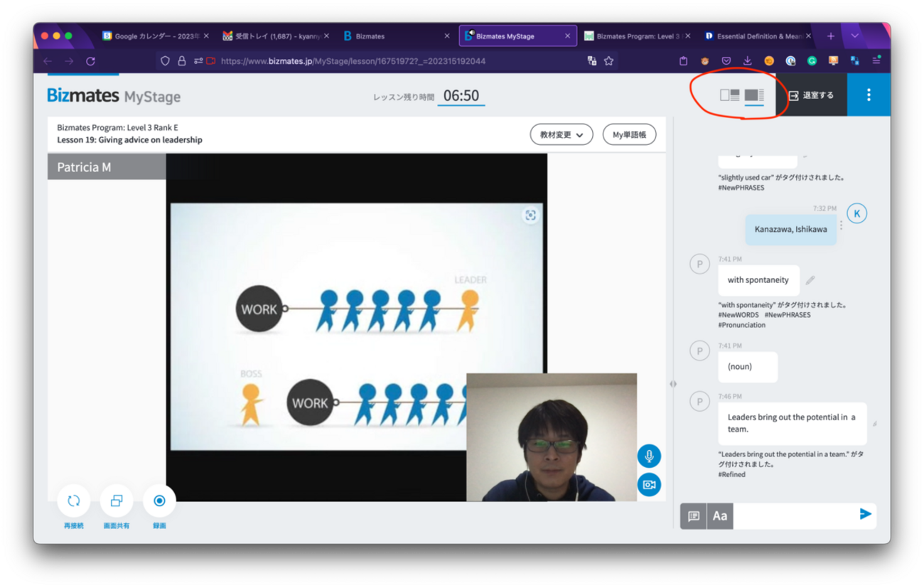924x588 pixels.
Task: Click the translate page icon in address bar
Action: pos(591,61)
